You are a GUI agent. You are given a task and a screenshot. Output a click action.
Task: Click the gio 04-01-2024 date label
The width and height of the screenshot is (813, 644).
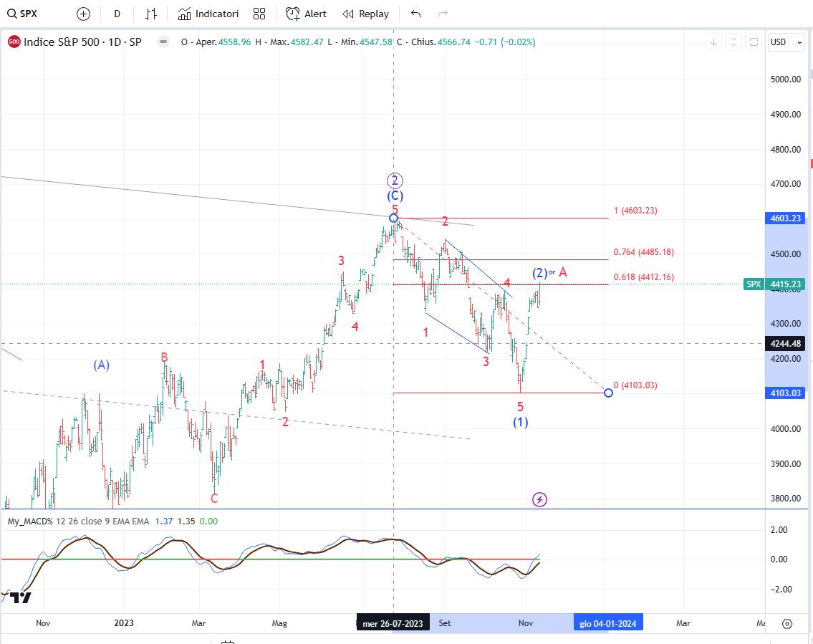coord(608,623)
